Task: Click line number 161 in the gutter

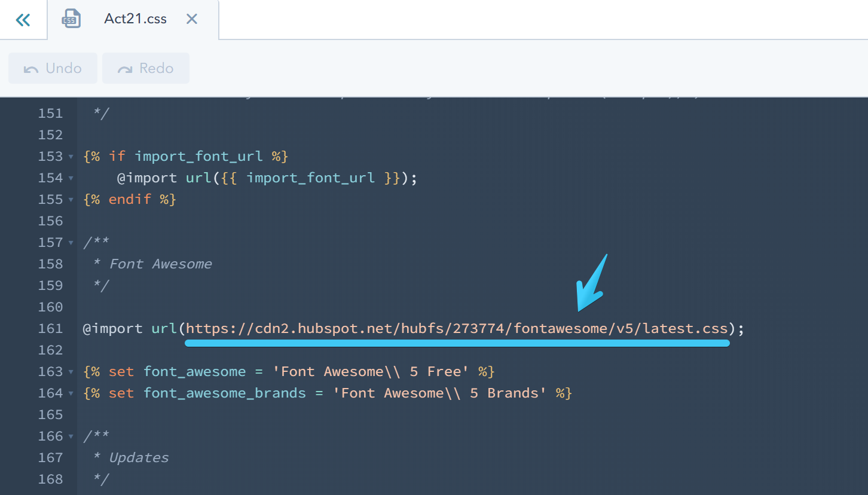Action: point(51,328)
